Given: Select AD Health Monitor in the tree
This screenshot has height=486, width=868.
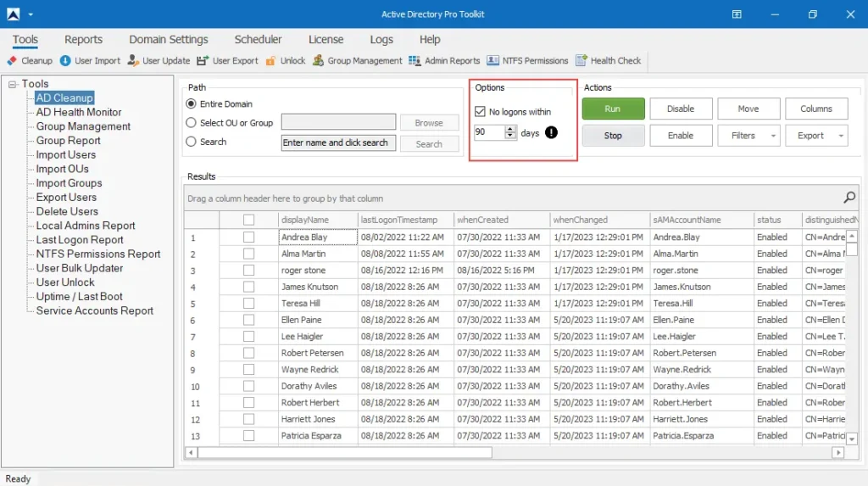Looking at the screenshot, I should point(79,112).
